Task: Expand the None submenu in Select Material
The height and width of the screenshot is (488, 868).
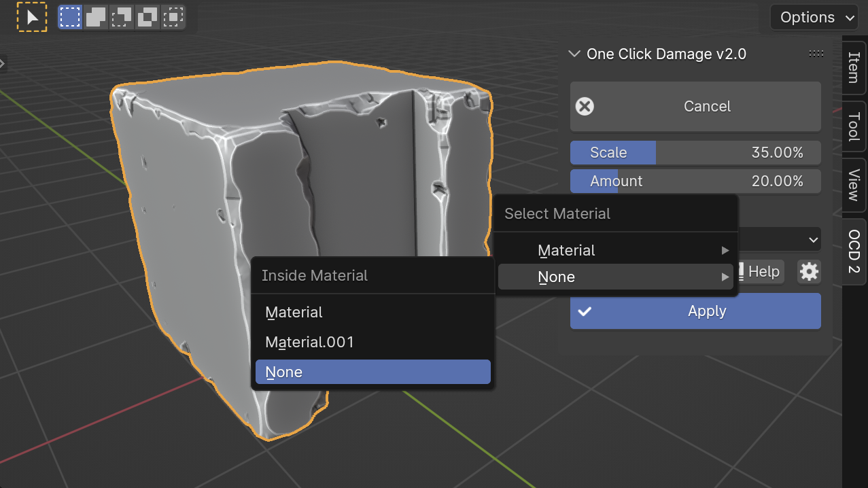Action: tap(616, 277)
